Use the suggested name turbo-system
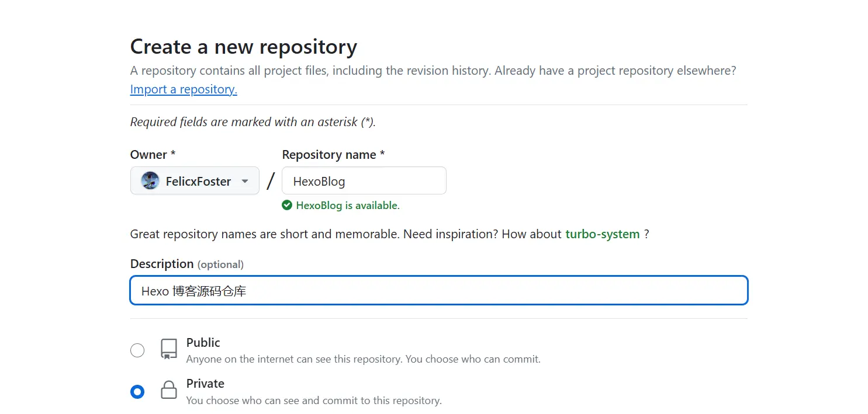The image size is (868, 414). pyautogui.click(x=602, y=234)
